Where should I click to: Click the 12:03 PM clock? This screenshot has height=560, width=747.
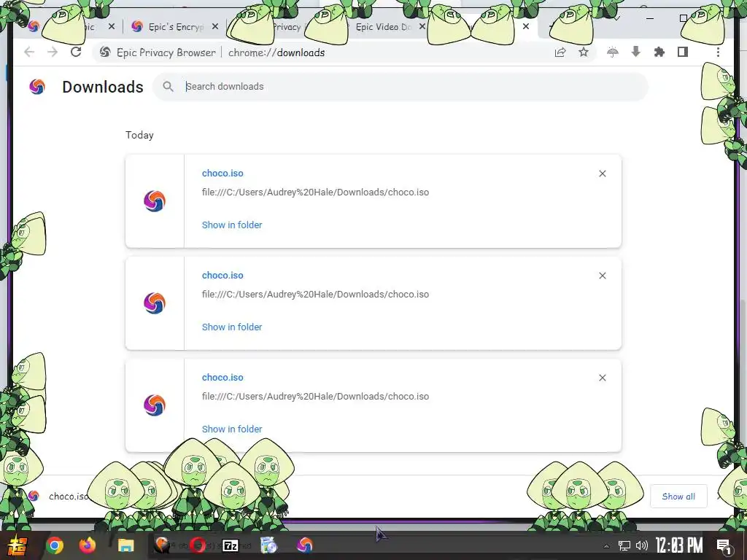click(679, 545)
